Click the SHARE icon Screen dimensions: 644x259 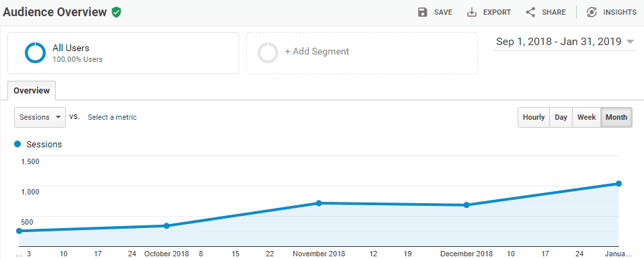[530, 12]
